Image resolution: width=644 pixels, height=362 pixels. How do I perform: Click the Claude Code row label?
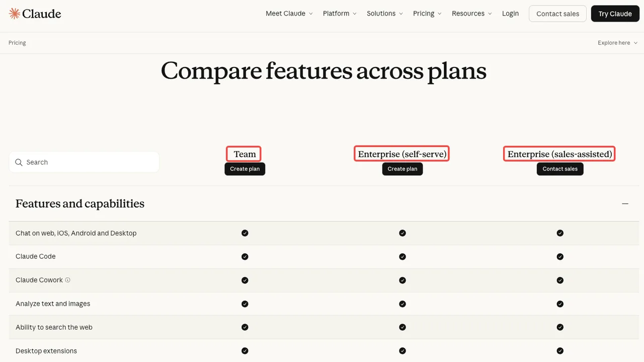point(36,256)
